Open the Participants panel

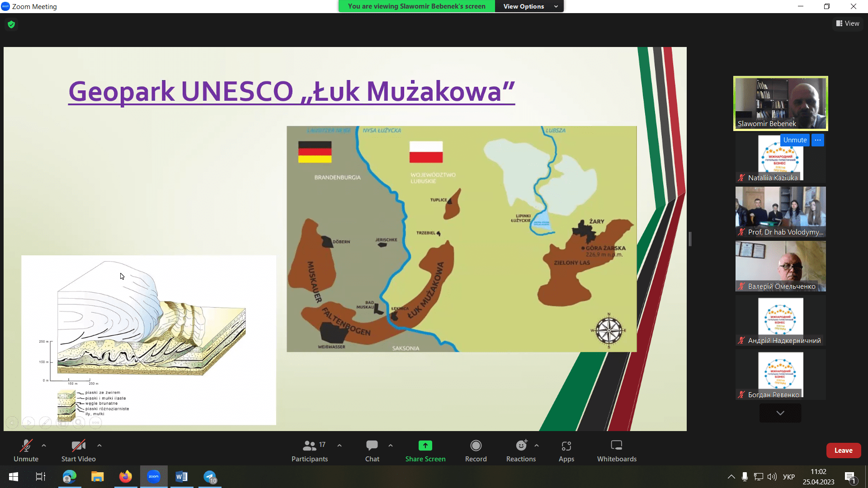(x=310, y=450)
